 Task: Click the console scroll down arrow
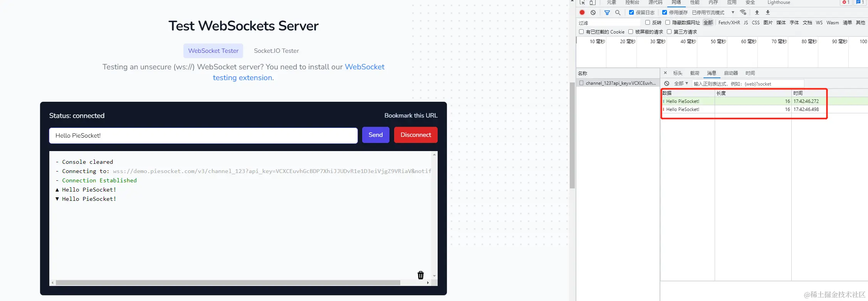click(435, 276)
